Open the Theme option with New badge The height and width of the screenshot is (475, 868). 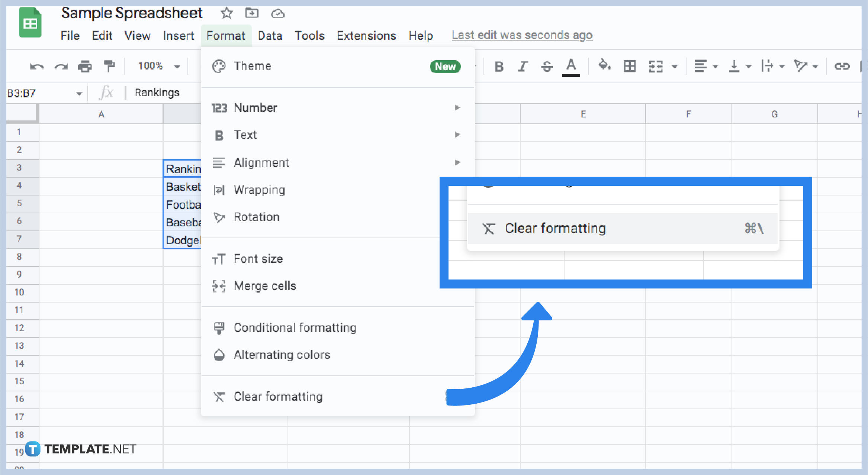(x=253, y=66)
